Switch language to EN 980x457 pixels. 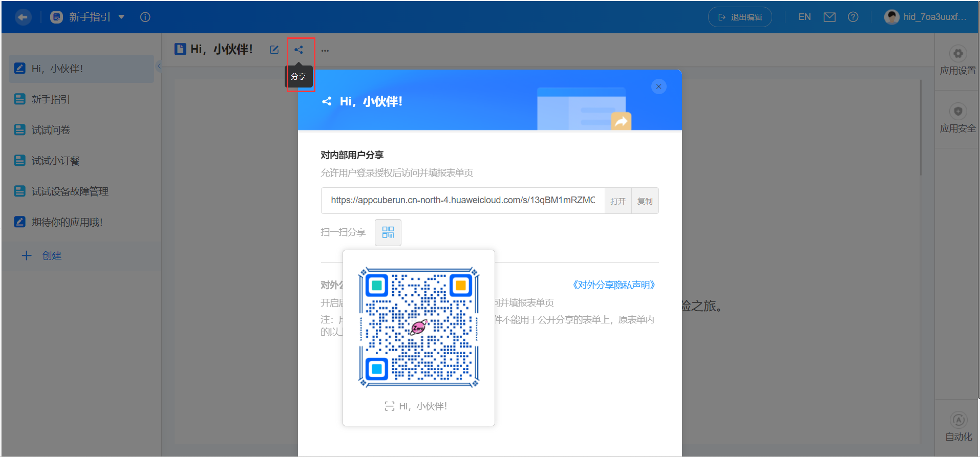804,17
